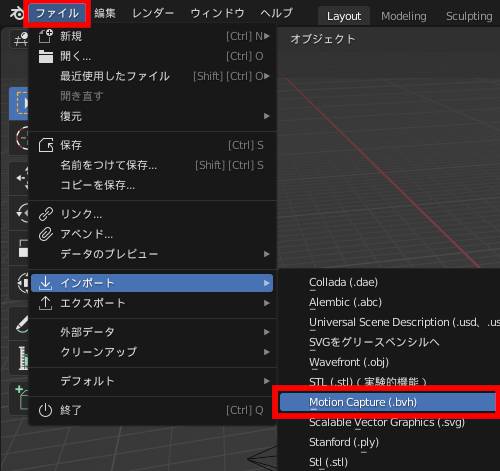Open the ファイル menu

coord(57,14)
